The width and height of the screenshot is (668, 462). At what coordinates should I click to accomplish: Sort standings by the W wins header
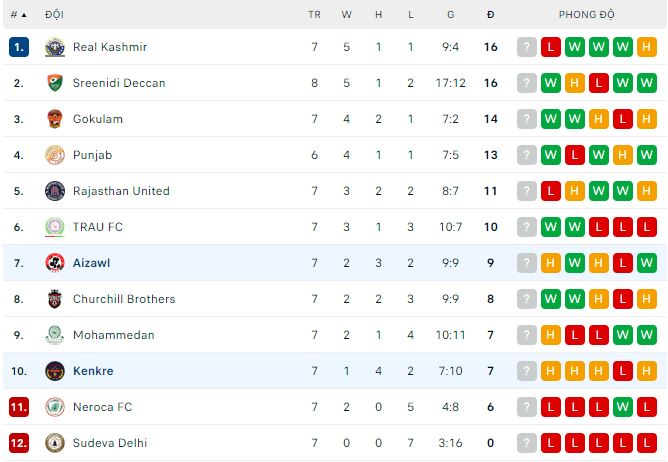(x=346, y=15)
